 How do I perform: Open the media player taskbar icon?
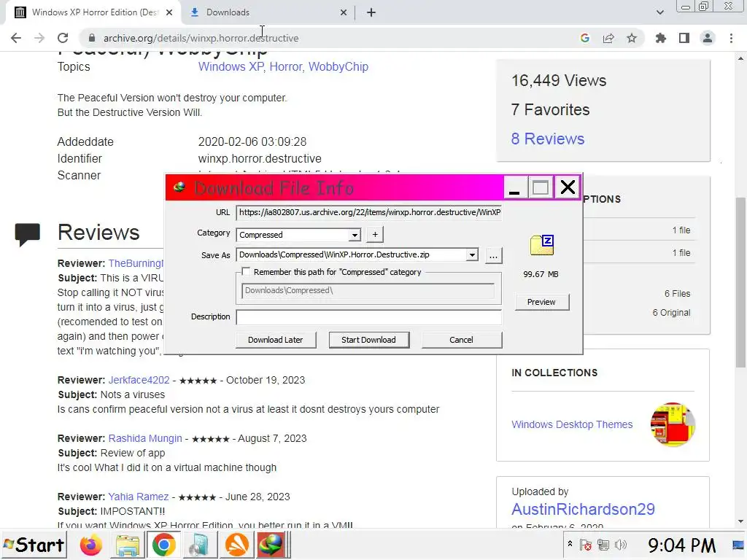coord(201,545)
